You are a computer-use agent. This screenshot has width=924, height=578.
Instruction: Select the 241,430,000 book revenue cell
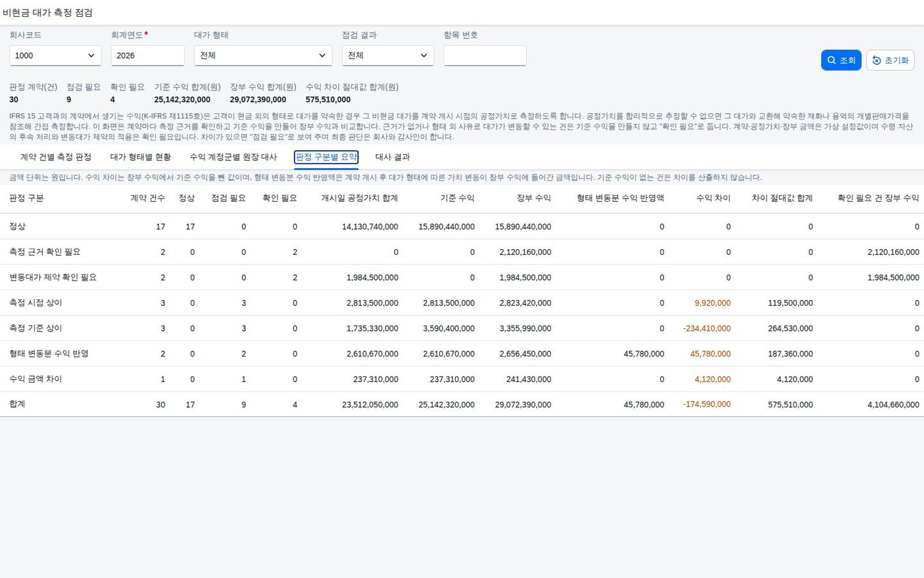click(x=529, y=379)
